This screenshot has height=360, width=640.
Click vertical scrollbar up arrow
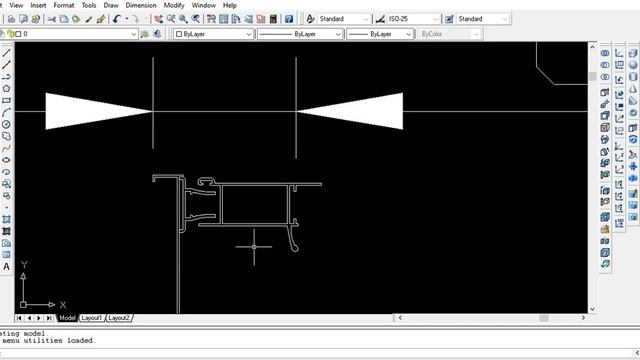593,47
